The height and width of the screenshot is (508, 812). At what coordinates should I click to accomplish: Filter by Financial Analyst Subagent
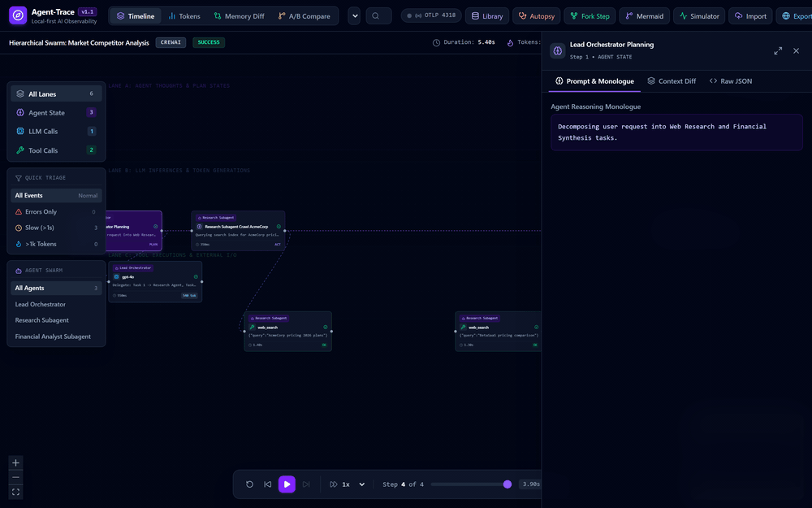tap(57, 336)
